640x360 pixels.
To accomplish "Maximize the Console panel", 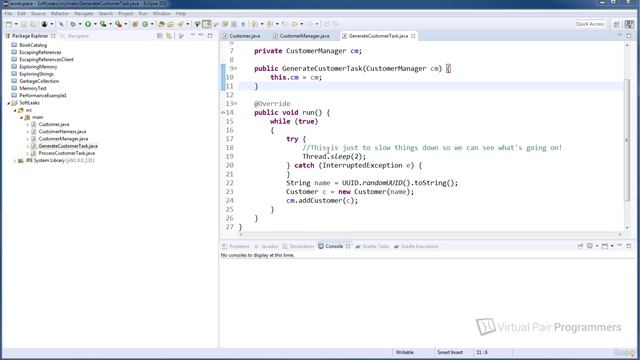I will (629, 246).
